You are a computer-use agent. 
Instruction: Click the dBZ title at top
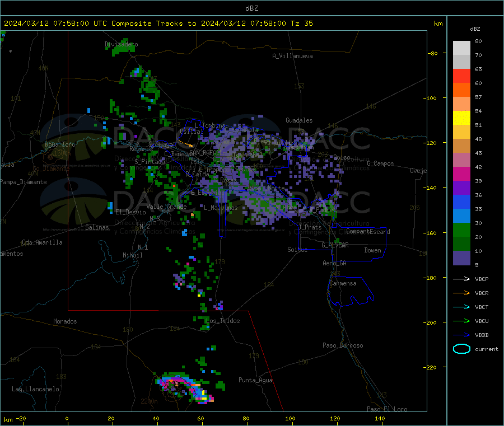pyautogui.click(x=251, y=8)
